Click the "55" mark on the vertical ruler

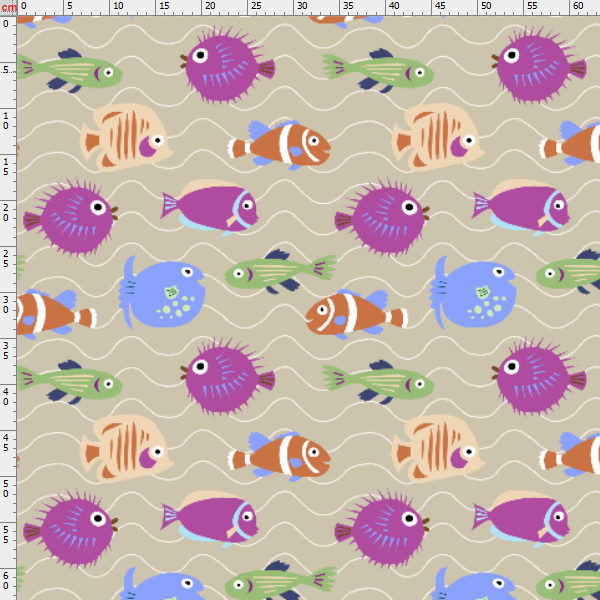[x=6, y=535]
